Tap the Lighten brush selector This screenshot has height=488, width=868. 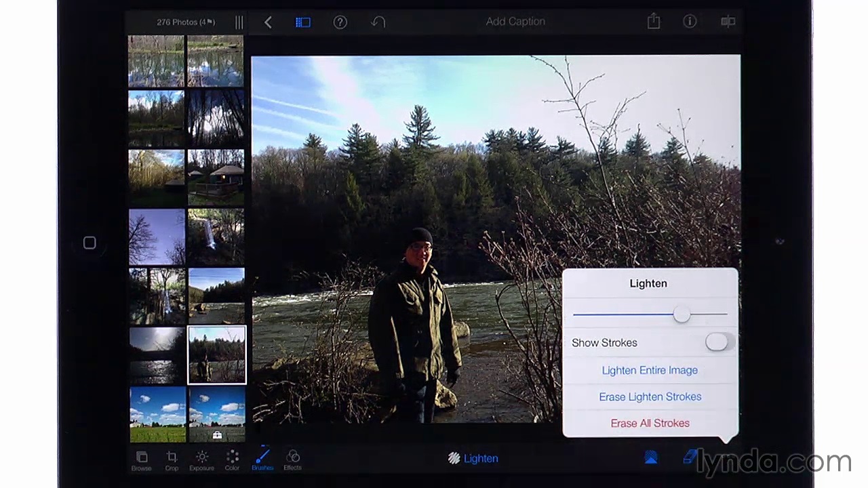(x=473, y=458)
